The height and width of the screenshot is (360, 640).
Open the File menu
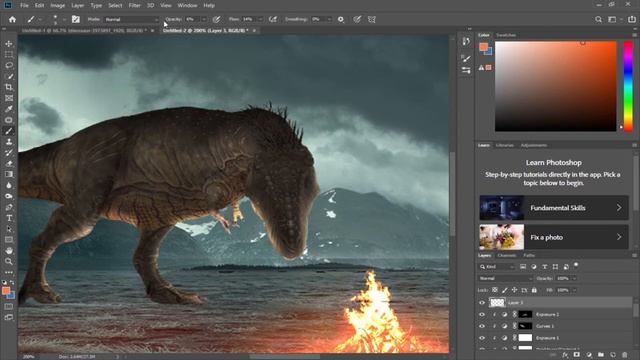tap(24, 5)
